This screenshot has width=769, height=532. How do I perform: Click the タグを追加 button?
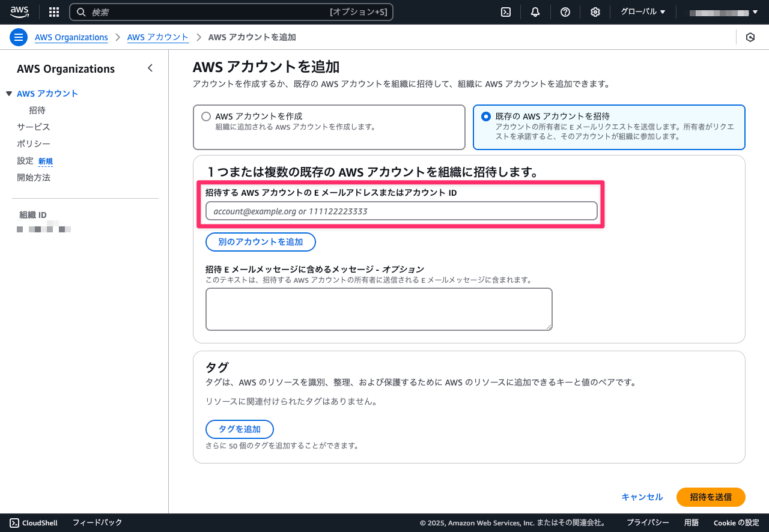(240, 429)
